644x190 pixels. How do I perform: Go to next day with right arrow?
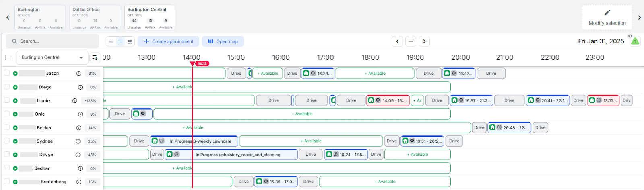[x=424, y=41]
